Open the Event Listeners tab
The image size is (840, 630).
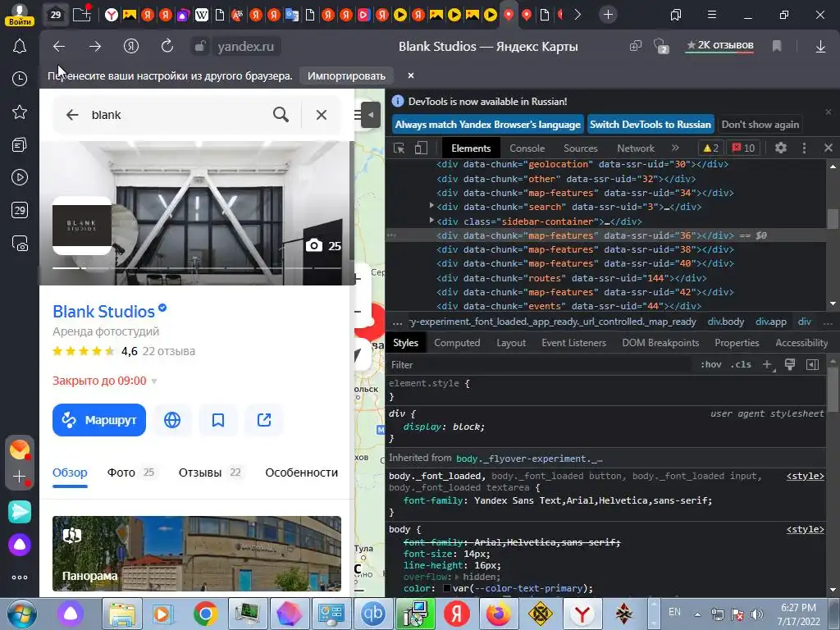click(573, 343)
